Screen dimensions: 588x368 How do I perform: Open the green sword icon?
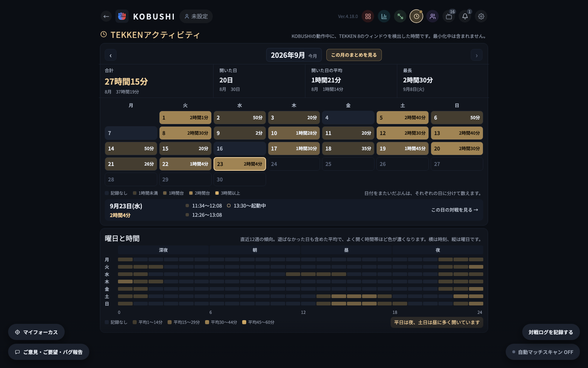[400, 16]
